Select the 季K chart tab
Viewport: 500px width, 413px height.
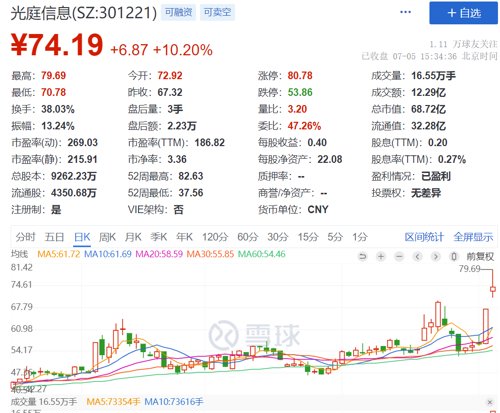tap(158, 237)
